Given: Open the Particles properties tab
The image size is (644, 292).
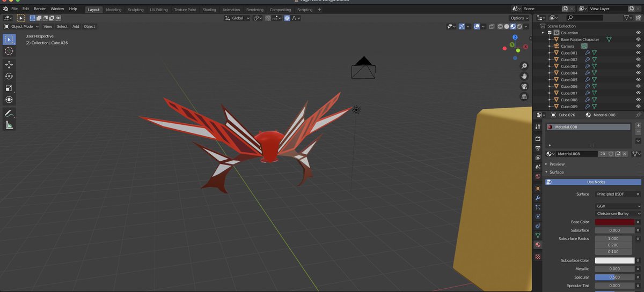Looking at the screenshot, I should point(538,207).
